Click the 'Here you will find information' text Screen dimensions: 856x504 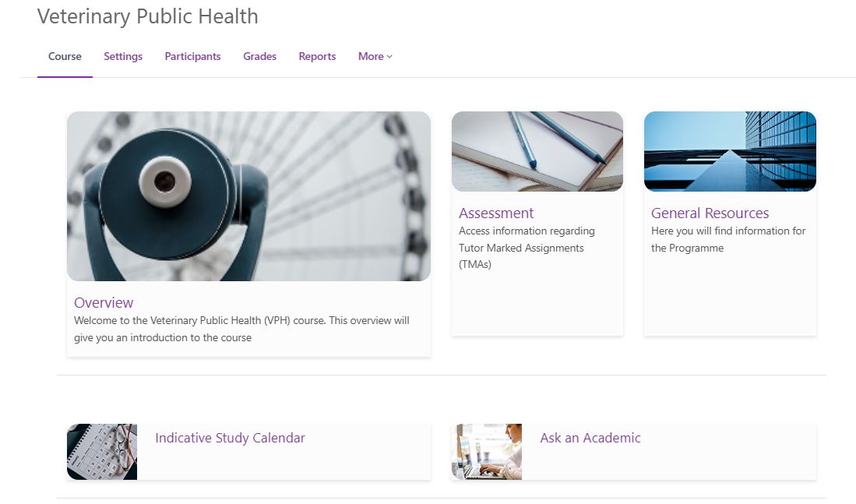(x=728, y=239)
